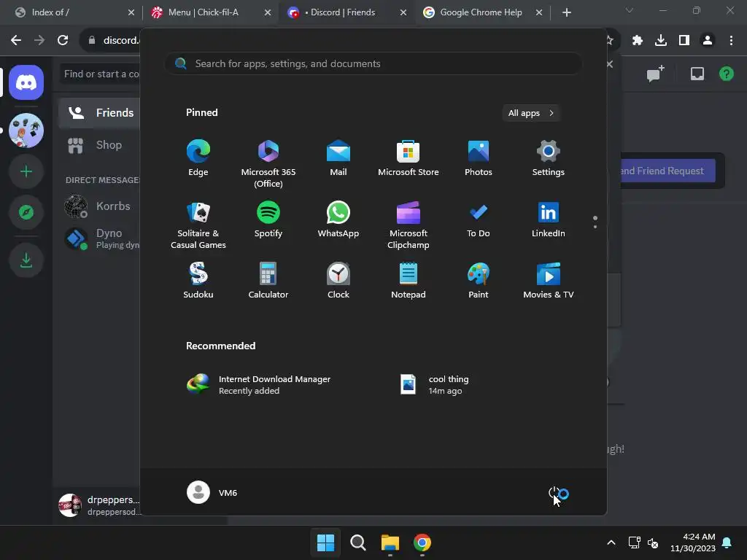Toggle Chrome side panel
The height and width of the screenshot is (560, 747).
pos(684,41)
